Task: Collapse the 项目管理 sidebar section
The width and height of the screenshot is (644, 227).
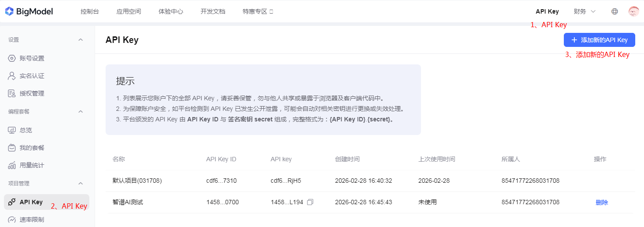Action: 81,183
